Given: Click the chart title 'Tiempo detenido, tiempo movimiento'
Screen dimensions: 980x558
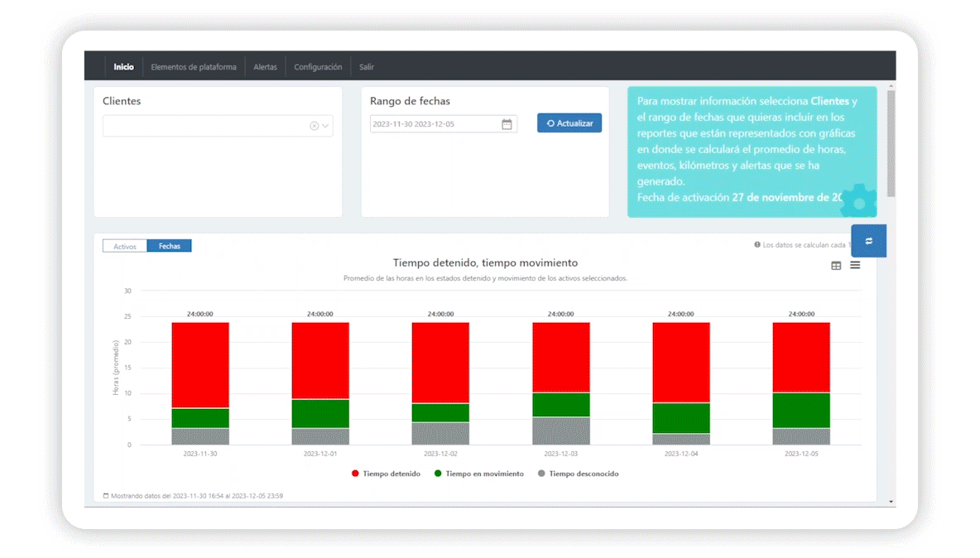Looking at the screenshot, I should point(485,263).
